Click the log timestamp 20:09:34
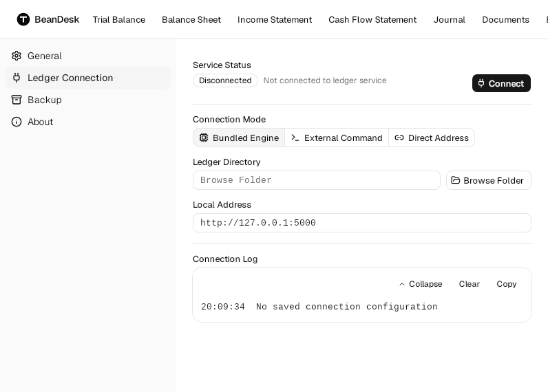 point(223,307)
